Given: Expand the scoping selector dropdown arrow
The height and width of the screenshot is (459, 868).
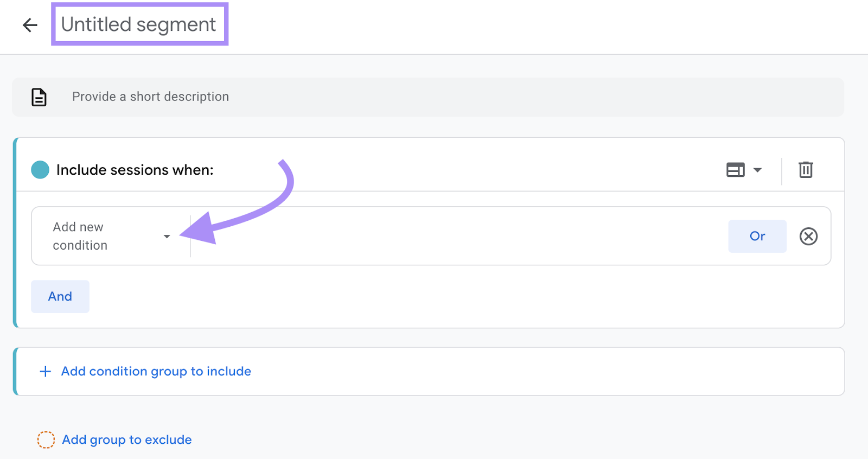Looking at the screenshot, I should (758, 170).
